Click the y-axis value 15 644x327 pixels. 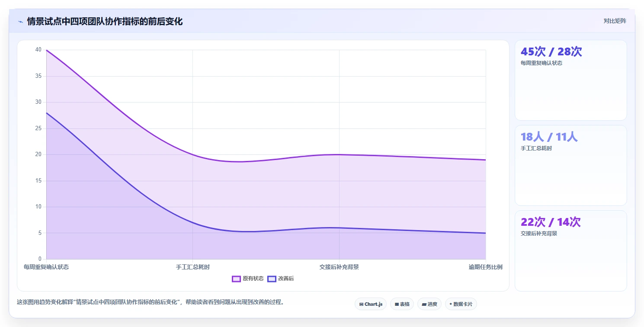[38, 181]
